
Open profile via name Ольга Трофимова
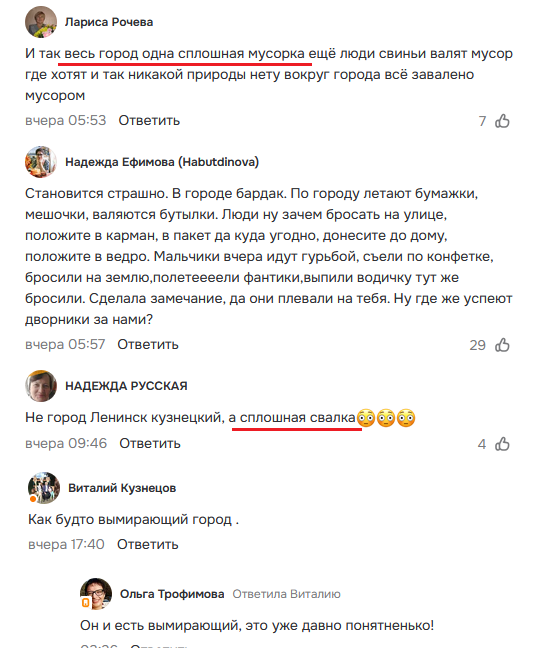172,594
